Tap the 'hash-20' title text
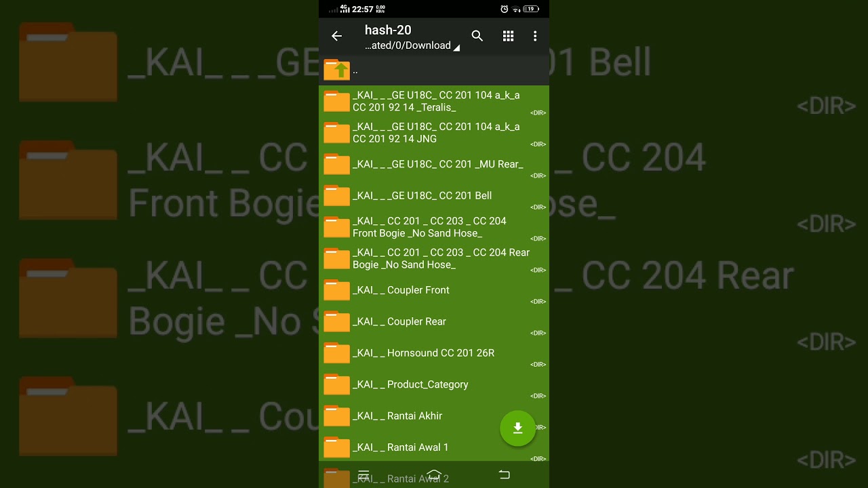The height and width of the screenshot is (488, 868). point(388,30)
